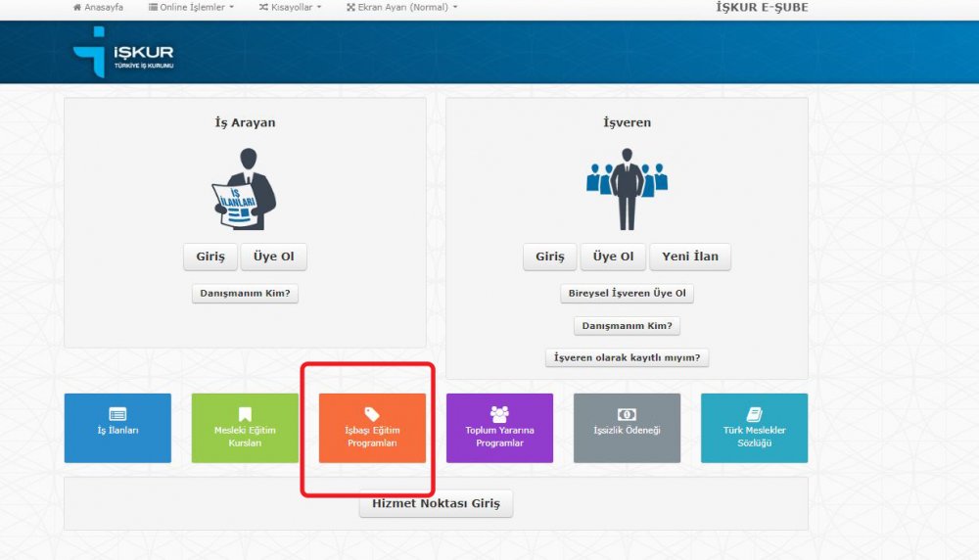The height and width of the screenshot is (560, 979).
Task: Click the İşveren heading
Action: tap(627, 122)
